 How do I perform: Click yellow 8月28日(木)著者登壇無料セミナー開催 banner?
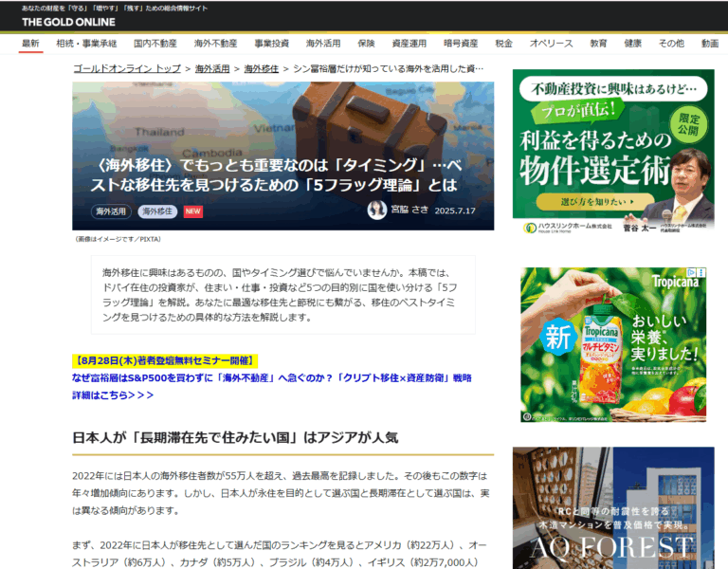click(165, 361)
